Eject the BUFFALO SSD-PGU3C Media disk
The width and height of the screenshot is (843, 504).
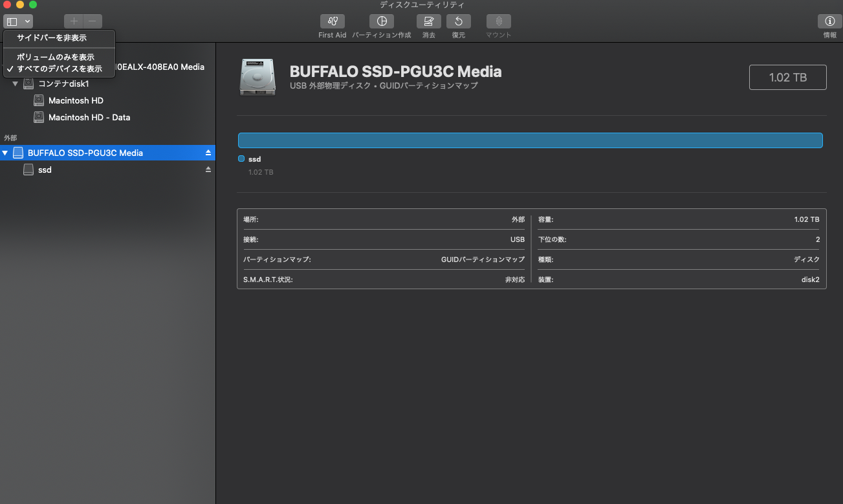[208, 153]
